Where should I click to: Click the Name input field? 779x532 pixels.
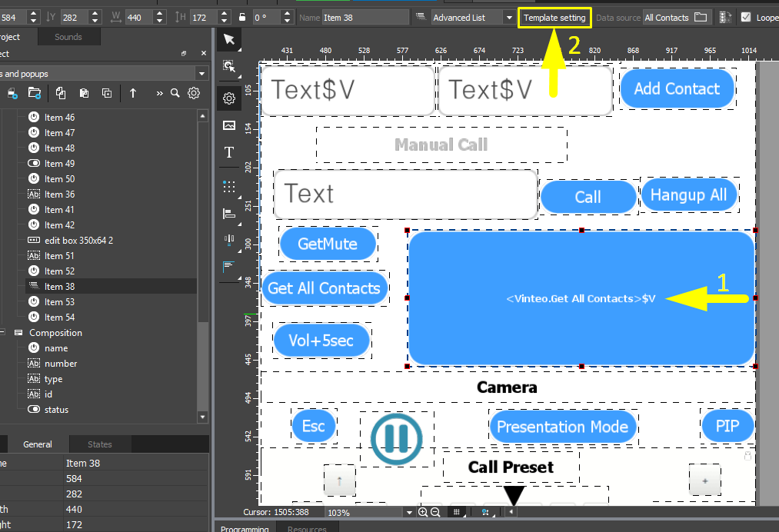click(365, 17)
